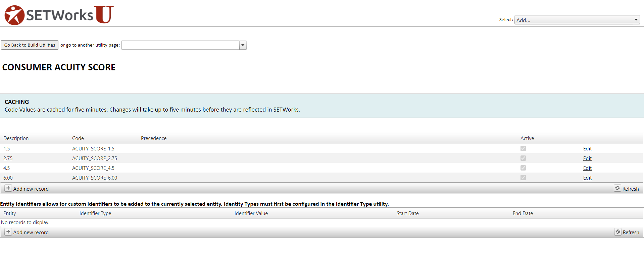Select the ACUITY_SCORE_2.75 code cell

coord(95,158)
